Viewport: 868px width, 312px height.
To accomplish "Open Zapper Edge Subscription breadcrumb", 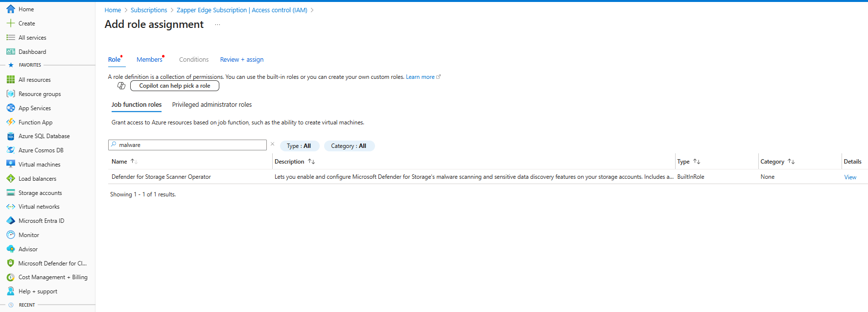I will [x=242, y=10].
